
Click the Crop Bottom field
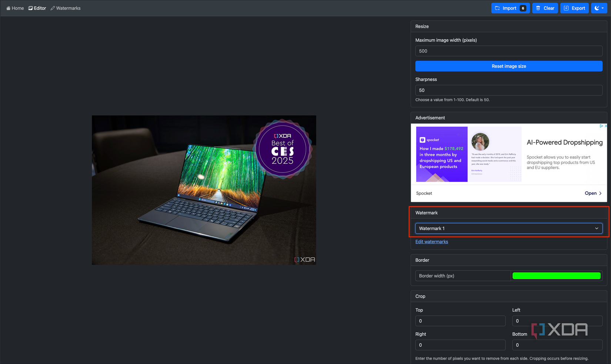point(557,345)
